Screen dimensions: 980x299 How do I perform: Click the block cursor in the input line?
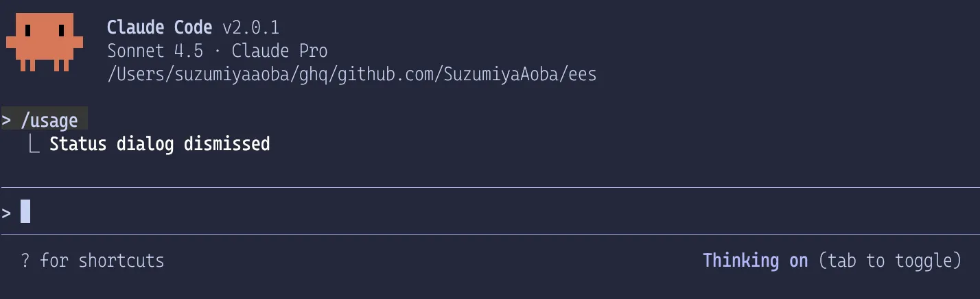(25, 211)
